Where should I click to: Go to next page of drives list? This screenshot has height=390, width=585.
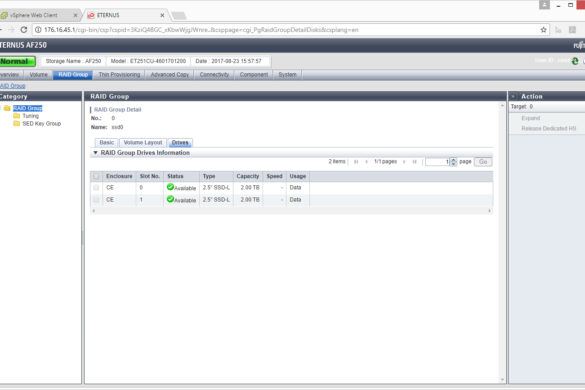click(x=404, y=162)
